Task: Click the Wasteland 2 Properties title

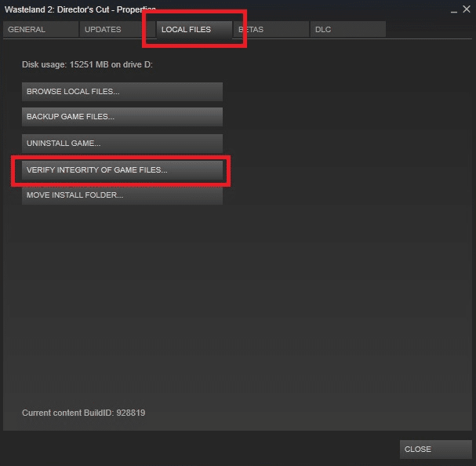Action: (80, 9)
